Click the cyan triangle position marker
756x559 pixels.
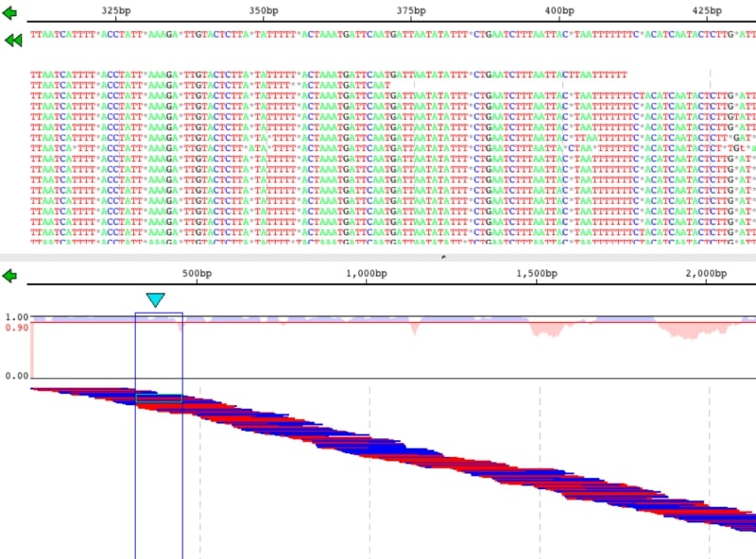(155, 299)
